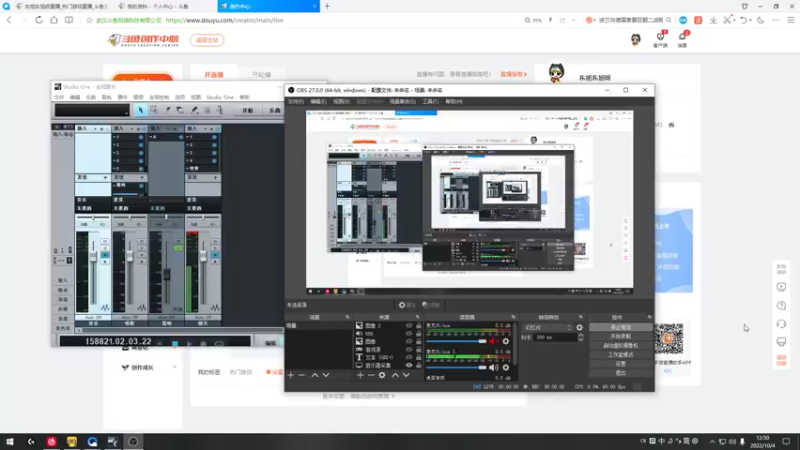Open transition properties gear in OBS
The width and height of the screenshot is (800, 450).
pos(580,328)
